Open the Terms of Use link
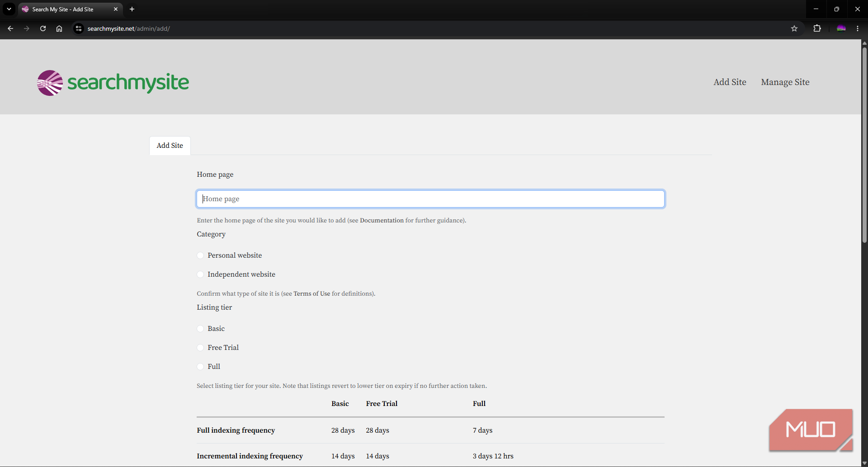 point(312,294)
